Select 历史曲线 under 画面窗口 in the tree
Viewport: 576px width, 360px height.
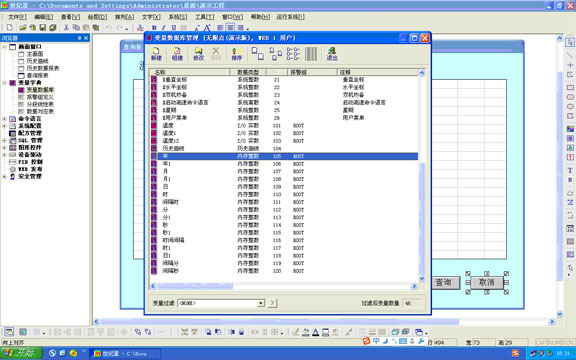37,61
